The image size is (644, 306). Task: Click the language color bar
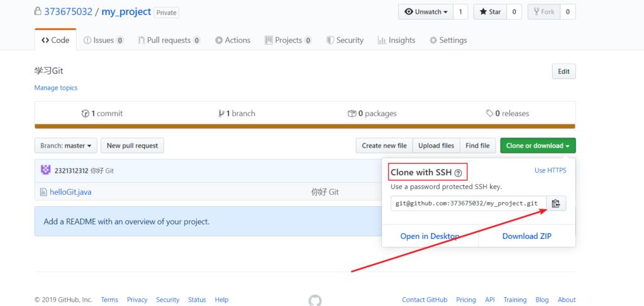tap(305, 126)
